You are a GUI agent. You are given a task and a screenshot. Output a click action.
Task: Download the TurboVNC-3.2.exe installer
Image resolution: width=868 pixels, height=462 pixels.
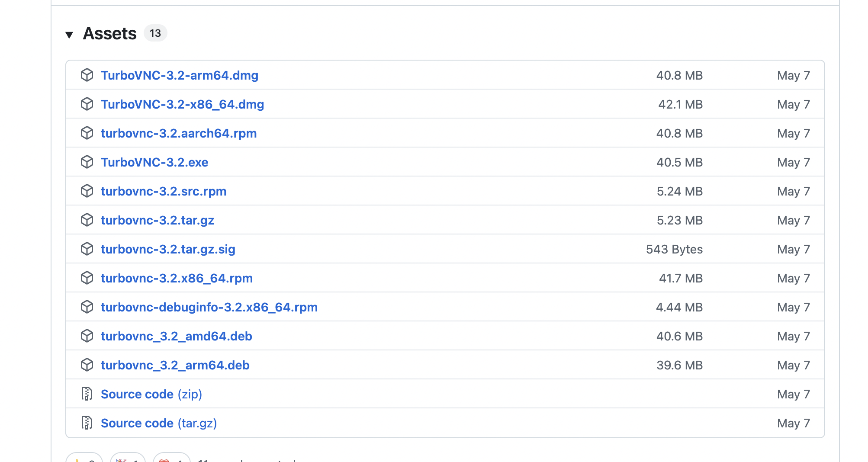pos(154,162)
